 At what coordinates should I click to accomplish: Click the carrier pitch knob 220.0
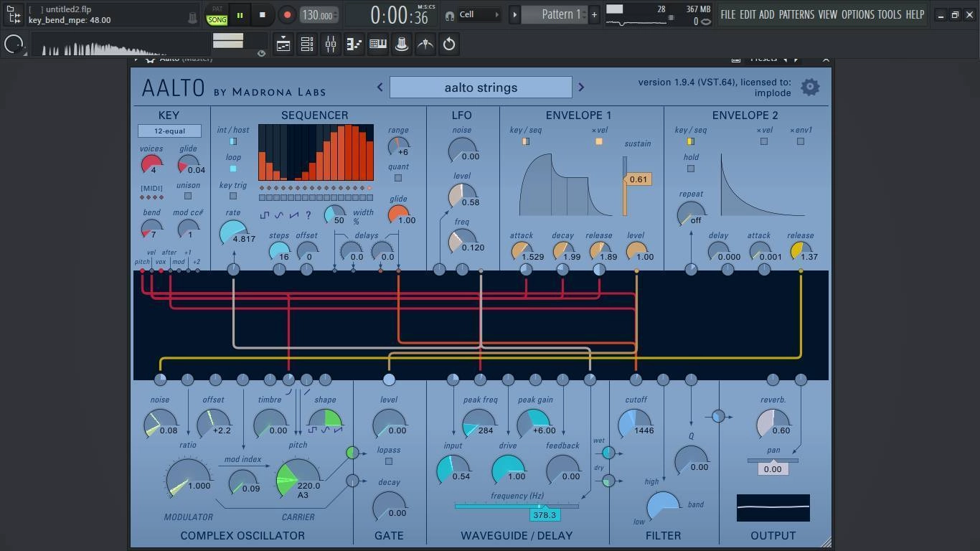298,479
